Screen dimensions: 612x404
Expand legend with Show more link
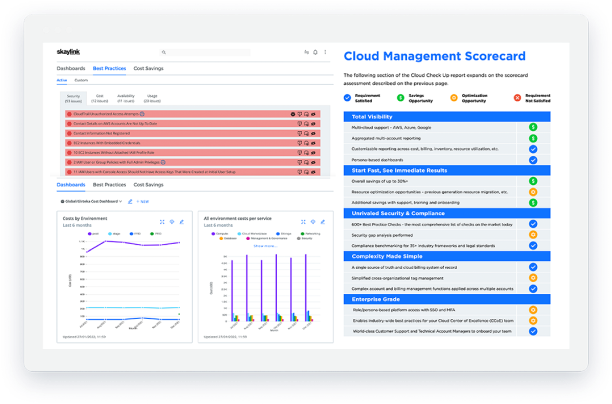(264, 244)
